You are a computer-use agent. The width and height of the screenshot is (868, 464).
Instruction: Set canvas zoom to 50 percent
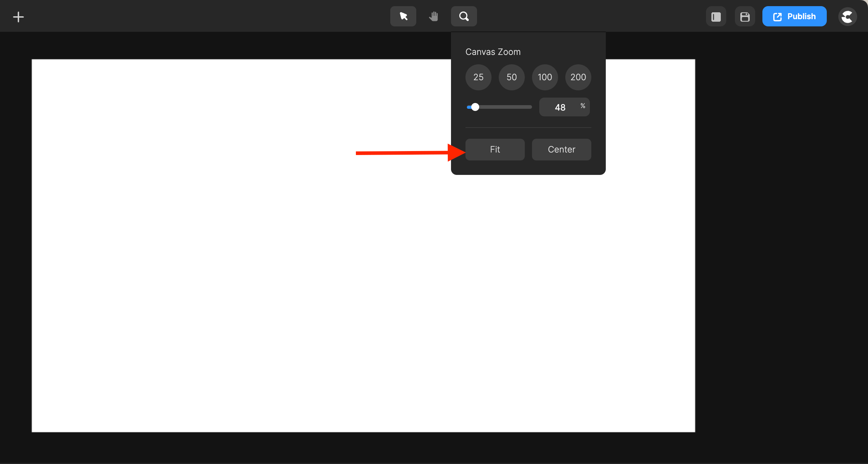pos(511,77)
